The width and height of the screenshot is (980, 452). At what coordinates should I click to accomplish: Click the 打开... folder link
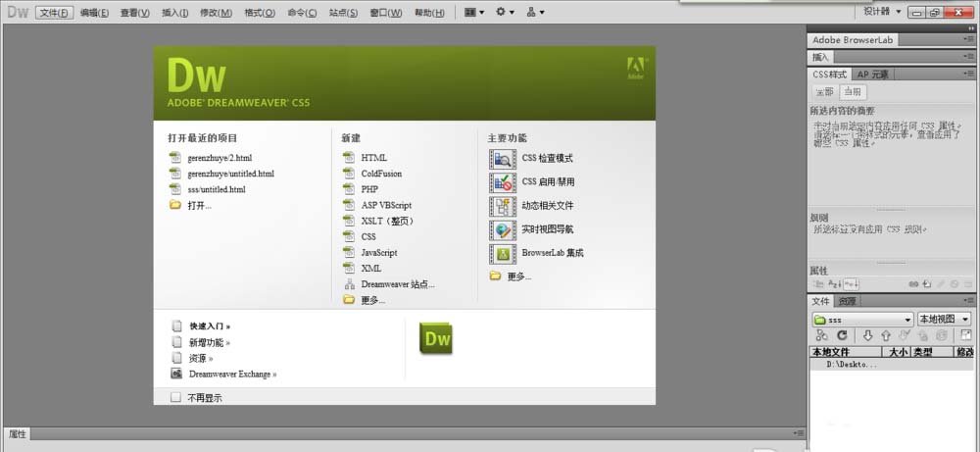click(x=199, y=205)
